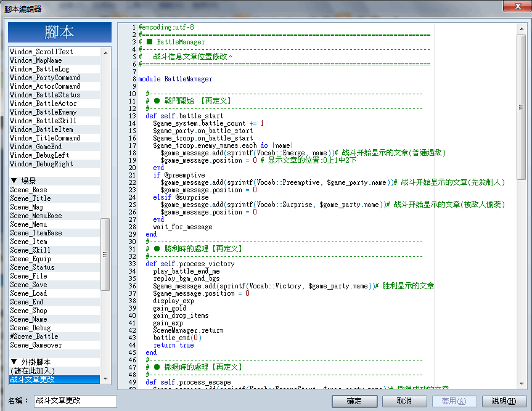This screenshot has height=411, width=532.
Task: Click the 'elsif @surprise' code line
Action: click(x=181, y=197)
